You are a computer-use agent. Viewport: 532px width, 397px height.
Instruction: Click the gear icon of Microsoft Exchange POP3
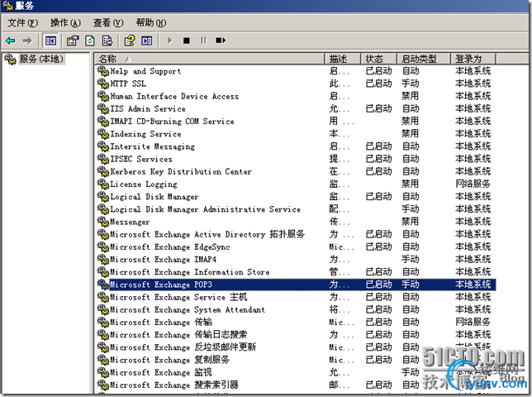pos(102,285)
